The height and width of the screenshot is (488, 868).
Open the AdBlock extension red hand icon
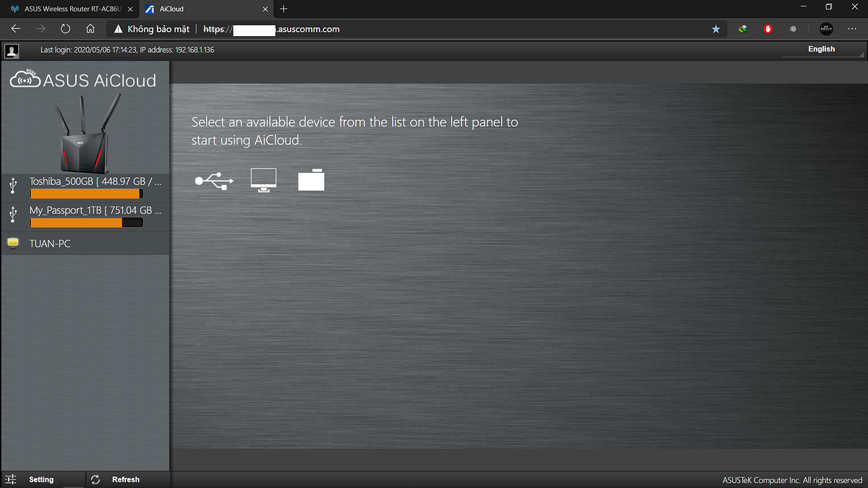768,29
